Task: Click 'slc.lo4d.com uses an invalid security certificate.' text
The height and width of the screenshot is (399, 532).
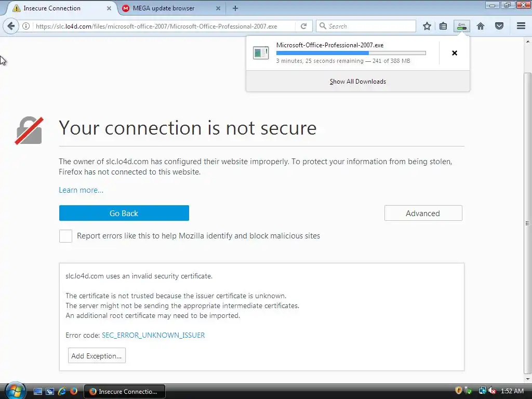Action: [139, 276]
